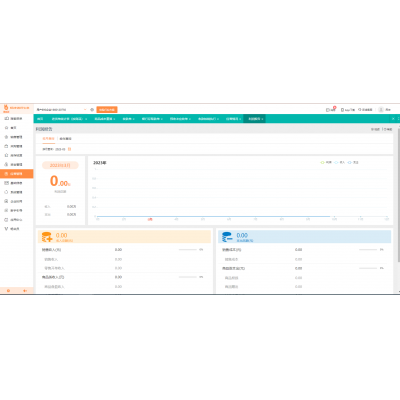Click the settings gear icon beside the account selector
Screen dimensions: 400x400
92,109
